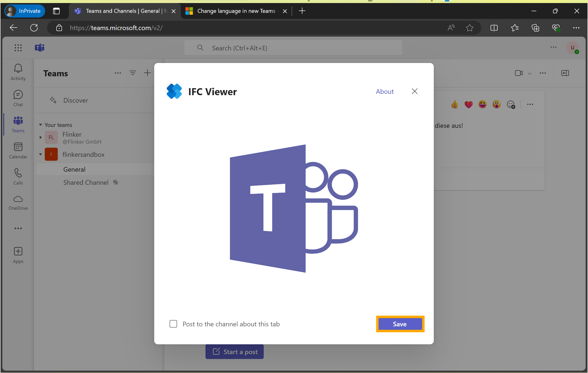Open more reactions picker
Screen dimensions: 588x373
click(511, 105)
